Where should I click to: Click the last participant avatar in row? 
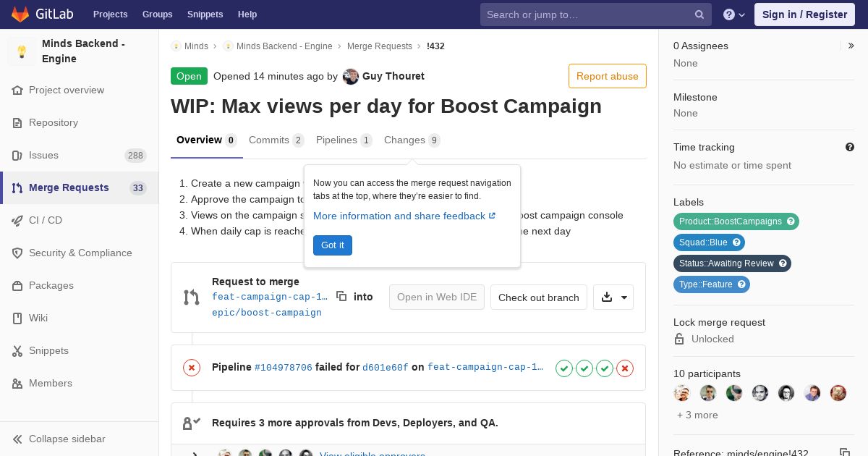838,393
